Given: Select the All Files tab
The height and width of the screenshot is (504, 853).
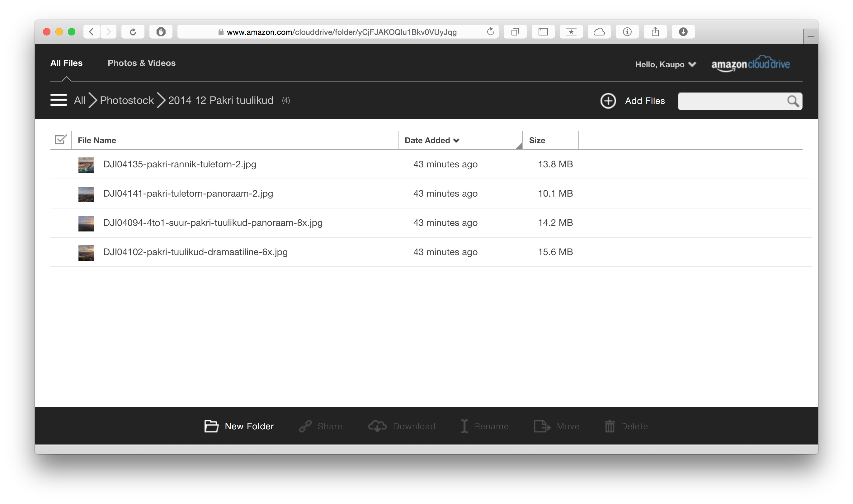Looking at the screenshot, I should point(66,63).
